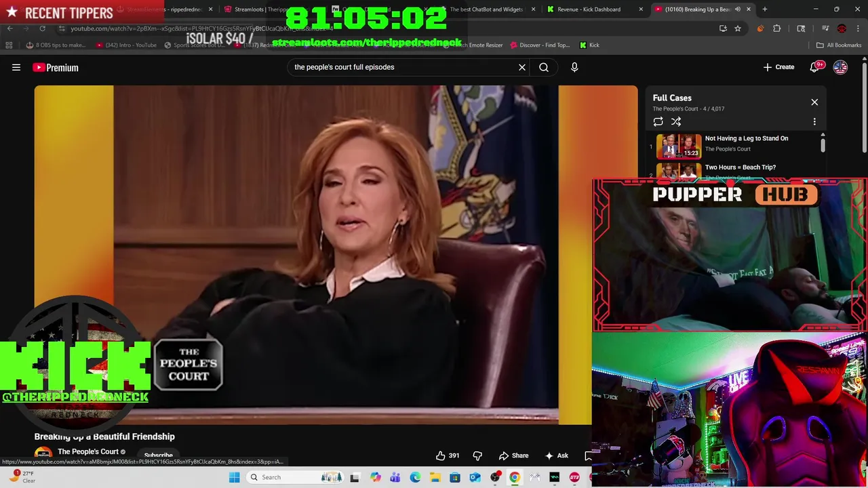This screenshot has width=868, height=488.
Task: Open OBS Studio from taskbar
Action: pos(495,477)
